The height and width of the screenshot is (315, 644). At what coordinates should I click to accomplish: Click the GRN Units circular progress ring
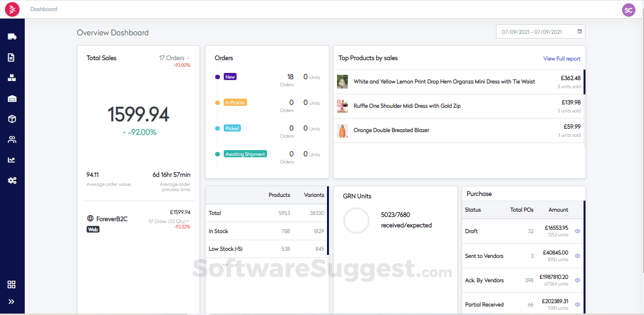[357, 221]
